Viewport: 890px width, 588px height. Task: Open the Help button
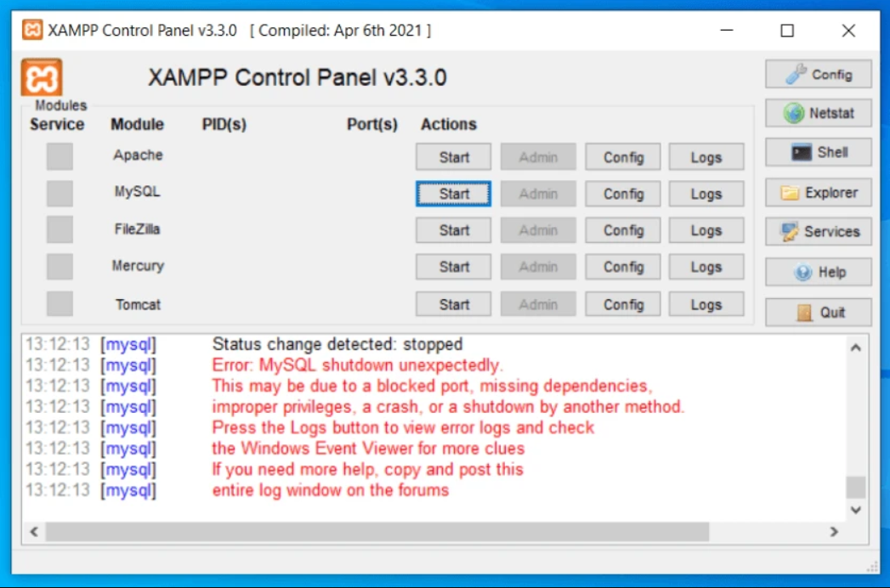pyautogui.click(x=818, y=272)
